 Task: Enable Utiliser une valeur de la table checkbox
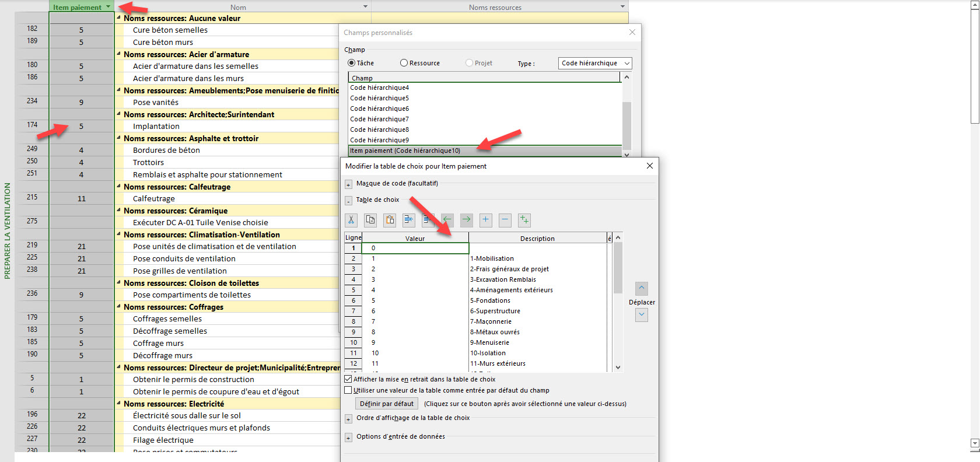tap(348, 390)
